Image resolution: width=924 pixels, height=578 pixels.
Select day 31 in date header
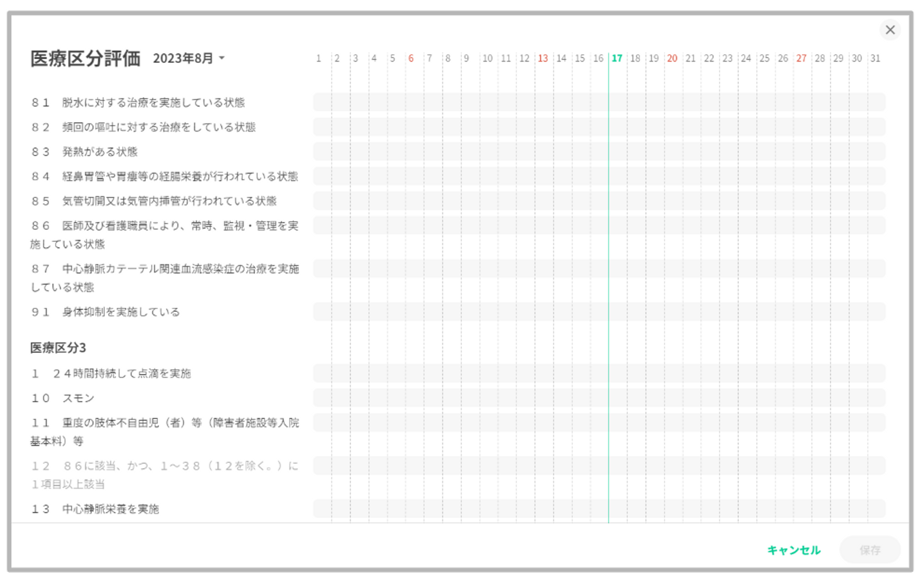click(x=875, y=59)
